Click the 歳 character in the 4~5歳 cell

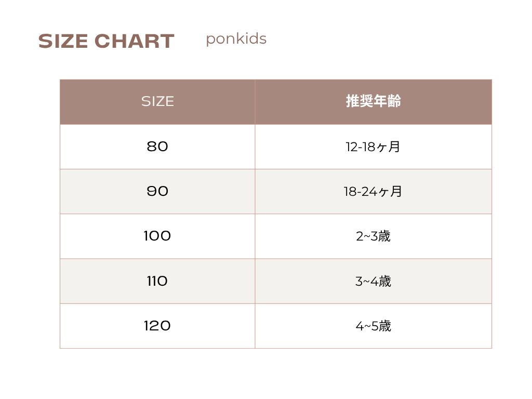384,326
